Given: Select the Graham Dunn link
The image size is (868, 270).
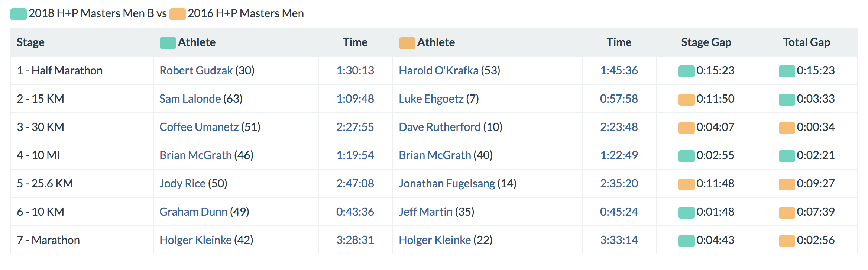Looking at the screenshot, I should (x=193, y=212).
